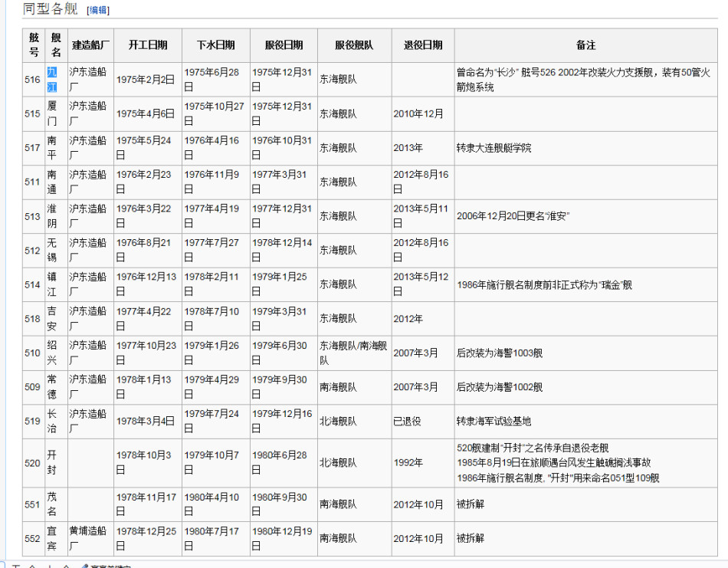Click the 服役舰队 column header
Image resolution: width=728 pixels, height=568 pixels.
[x=354, y=45]
